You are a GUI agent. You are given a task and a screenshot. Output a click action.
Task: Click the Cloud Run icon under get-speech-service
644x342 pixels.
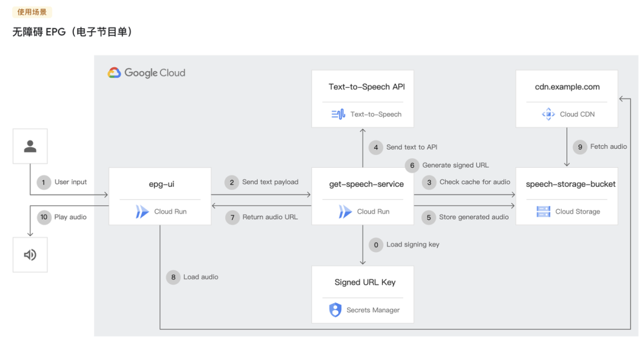[345, 212]
